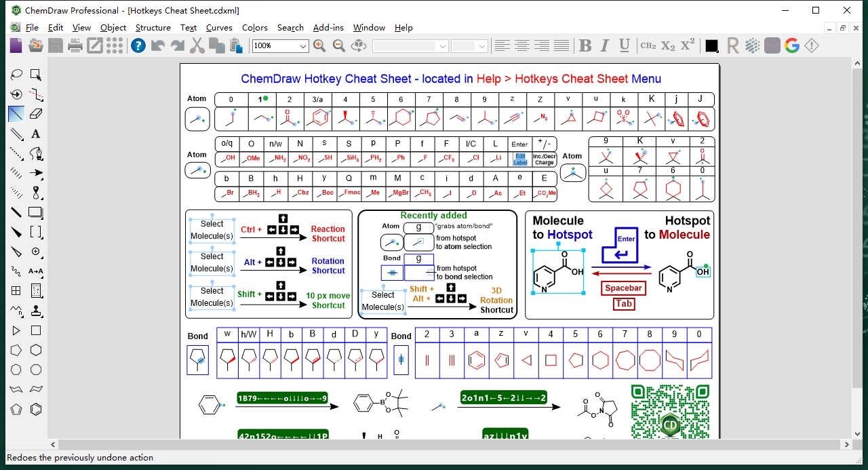Toggle italic text formatting
Image resolution: width=868 pixels, height=470 pixels.
604,45
